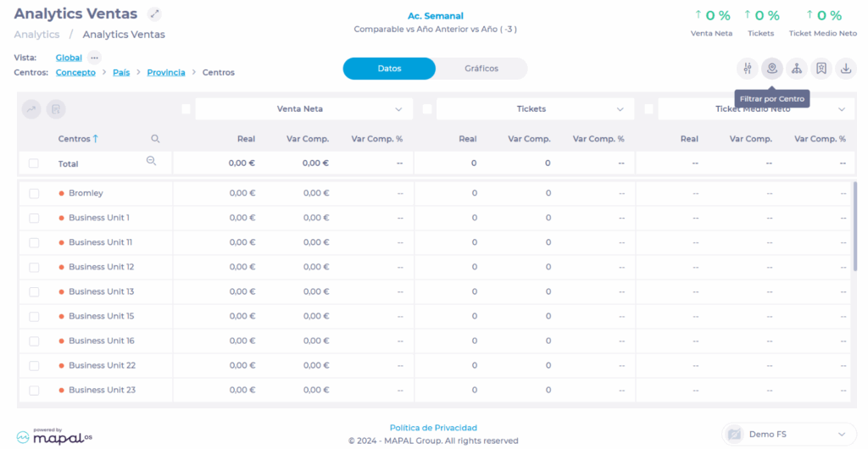Tick the checkbox for Bromley row

[x=34, y=193]
